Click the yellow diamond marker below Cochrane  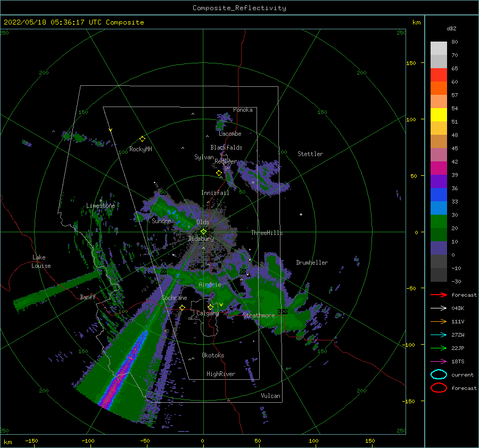pos(183,307)
